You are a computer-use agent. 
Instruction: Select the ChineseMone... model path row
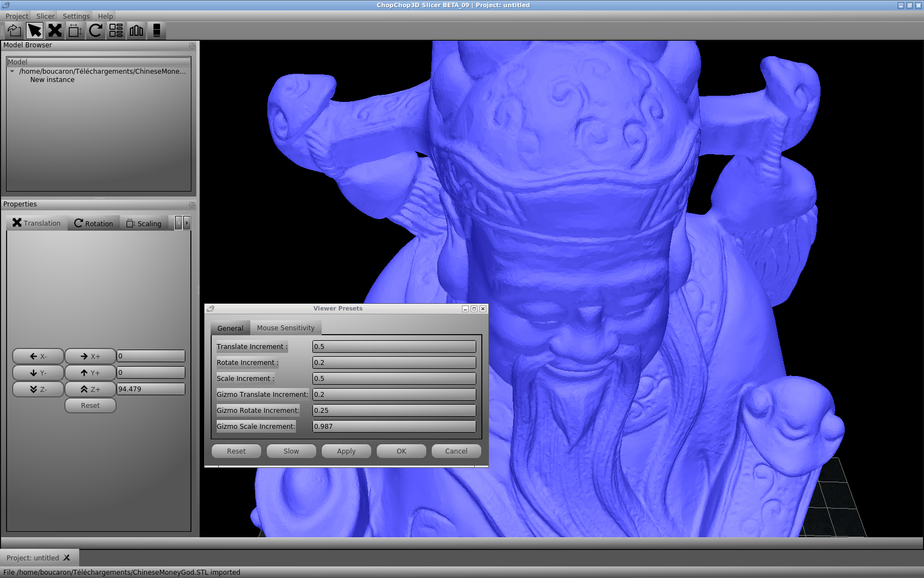[102, 72]
